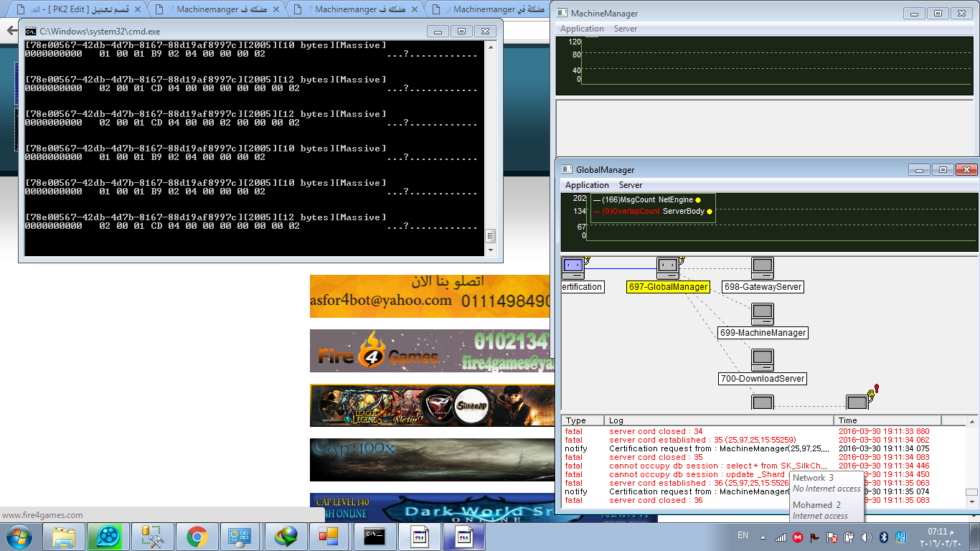Click the Bluetooth tray icon
The image size is (980, 551).
884,537
